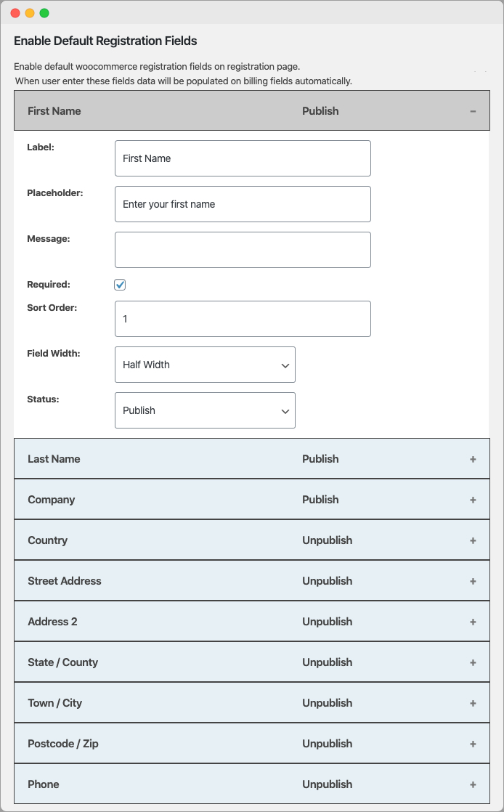Click the Last Name header bar
The width and height of the screenshot is (504, 812).
click(x=218, y=459)
